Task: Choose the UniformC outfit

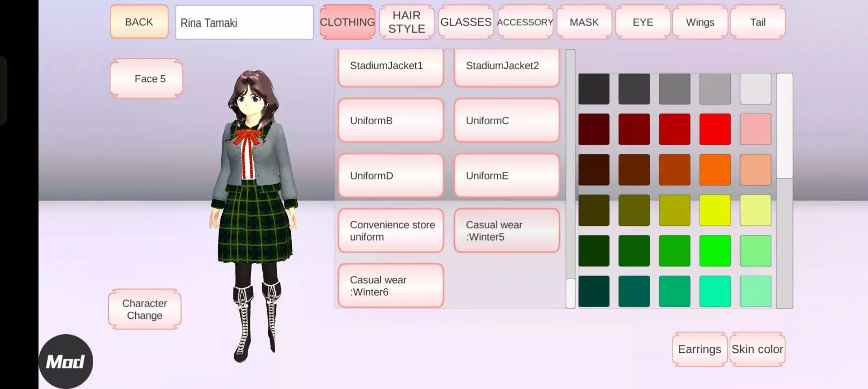Action: tap(507, 121)
